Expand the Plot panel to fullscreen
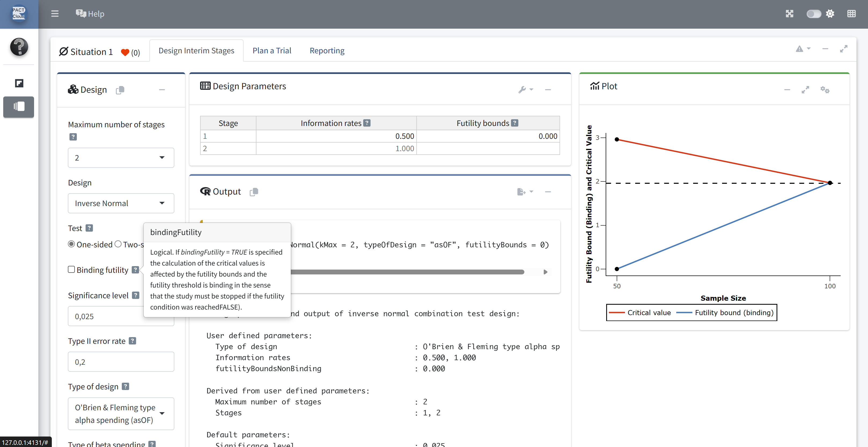The height and width of the screenshot is (447, 868). point(805,90)
